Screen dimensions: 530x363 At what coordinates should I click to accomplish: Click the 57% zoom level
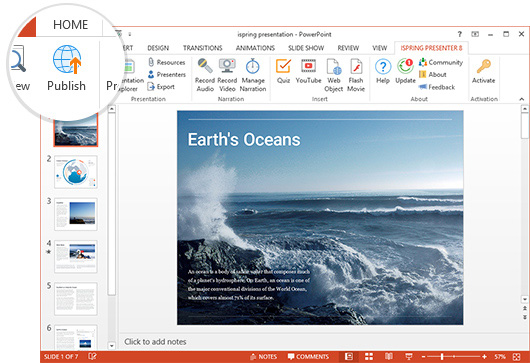[x=500, y=357]
